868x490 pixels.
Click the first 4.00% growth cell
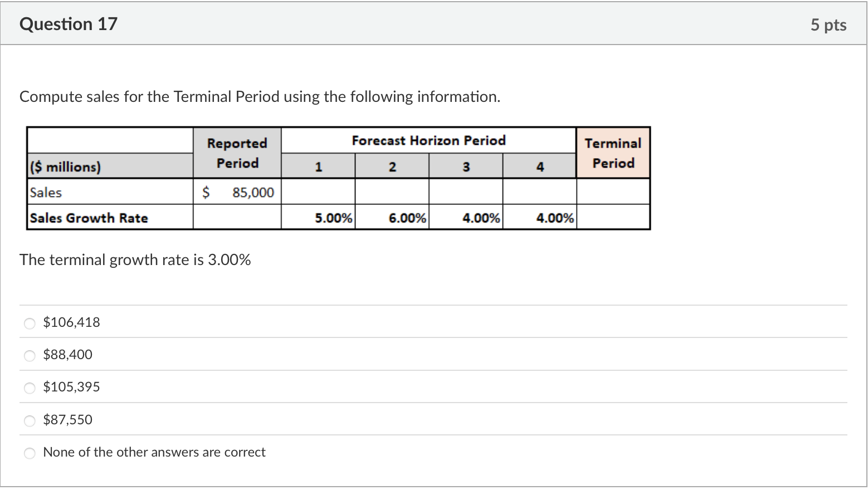pyautogui.click(x=480, y=218)
